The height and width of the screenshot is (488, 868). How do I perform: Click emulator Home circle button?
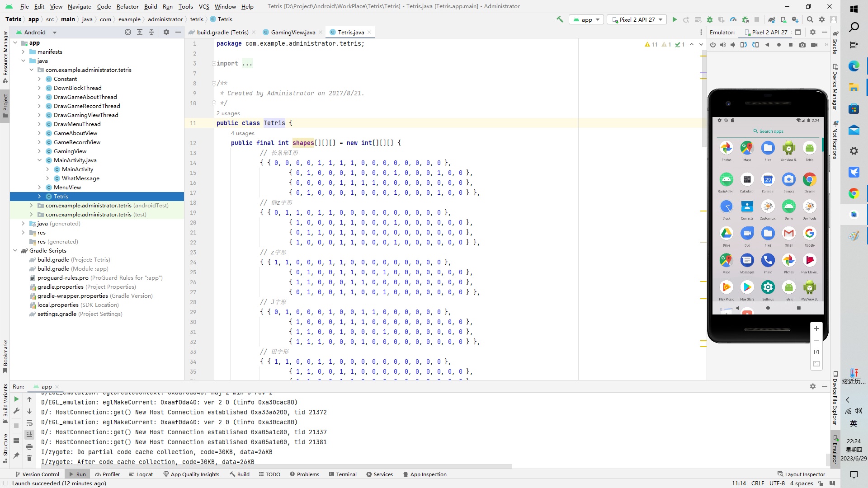(x=779, y=45)
